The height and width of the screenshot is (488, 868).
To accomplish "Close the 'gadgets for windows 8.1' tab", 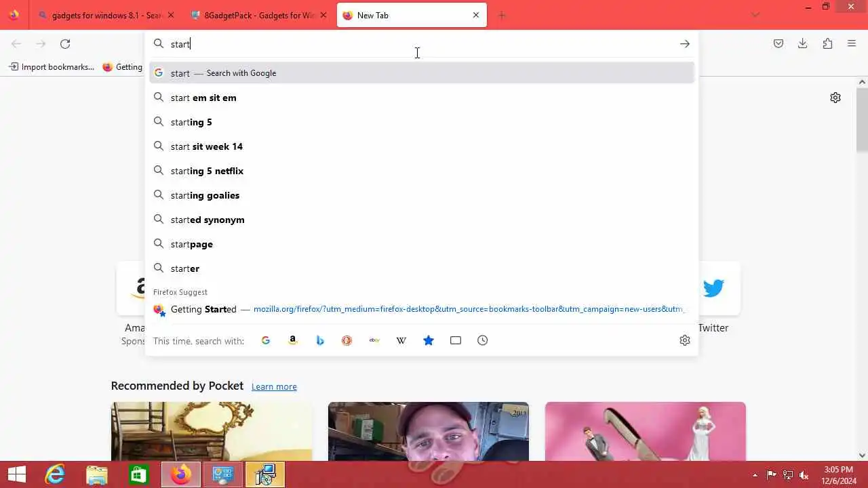I will pyautogui.click(x=170, y=15).
